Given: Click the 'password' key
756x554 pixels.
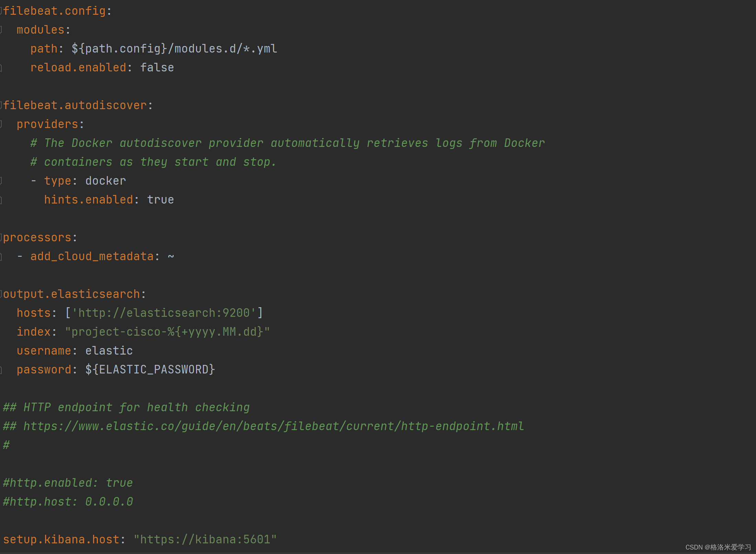Looking at the screenshot, I should tap(44, 370).
